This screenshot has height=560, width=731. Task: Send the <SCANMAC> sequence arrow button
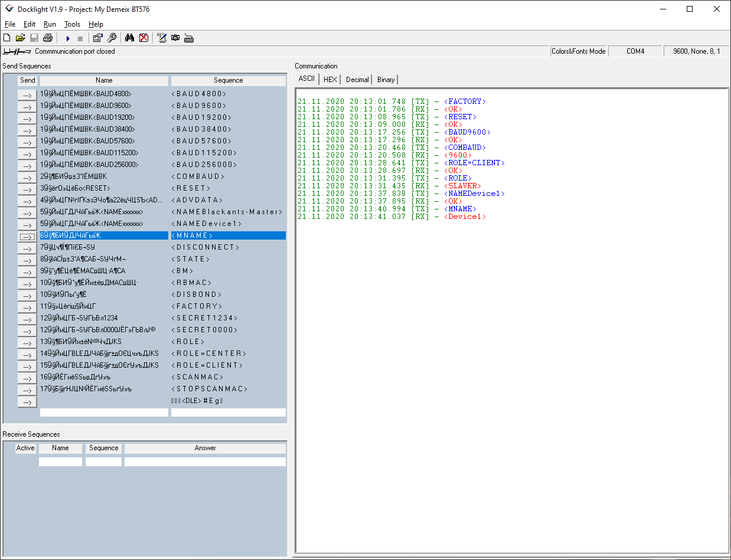(27, 378)
